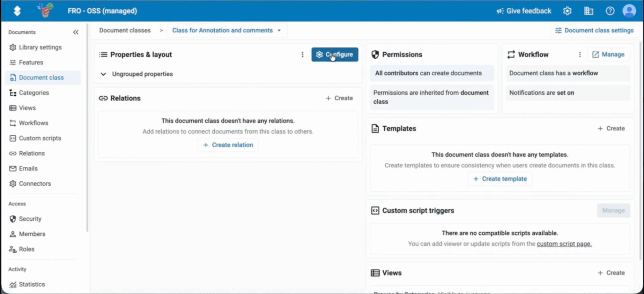Viewport: 644px width, 294px height.
Task: Open the organization building icon
Action: (589, 11)
